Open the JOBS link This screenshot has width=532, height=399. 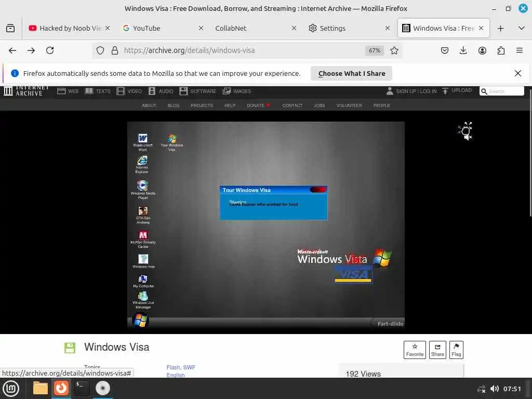tap(320, 105)
